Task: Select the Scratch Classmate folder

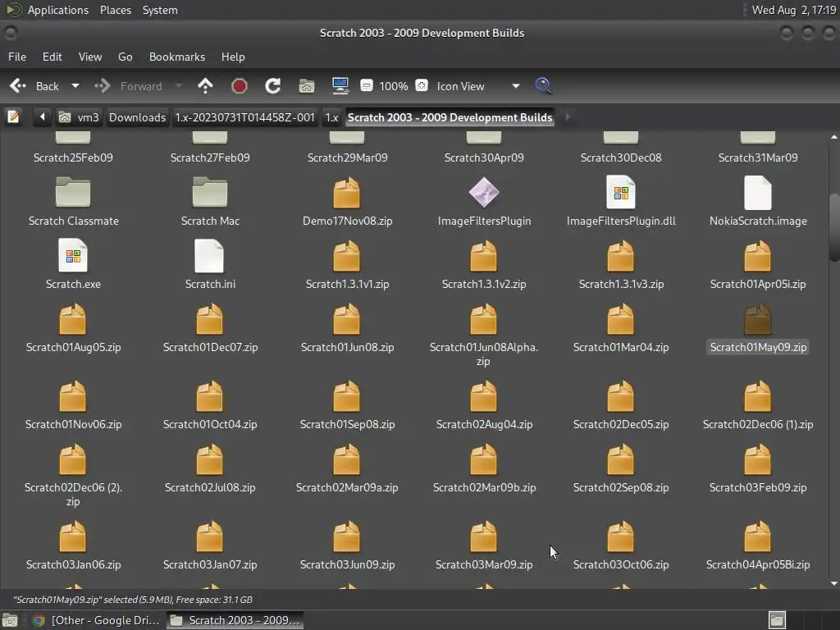Action: pyautogui.click(x=73, y=202)
